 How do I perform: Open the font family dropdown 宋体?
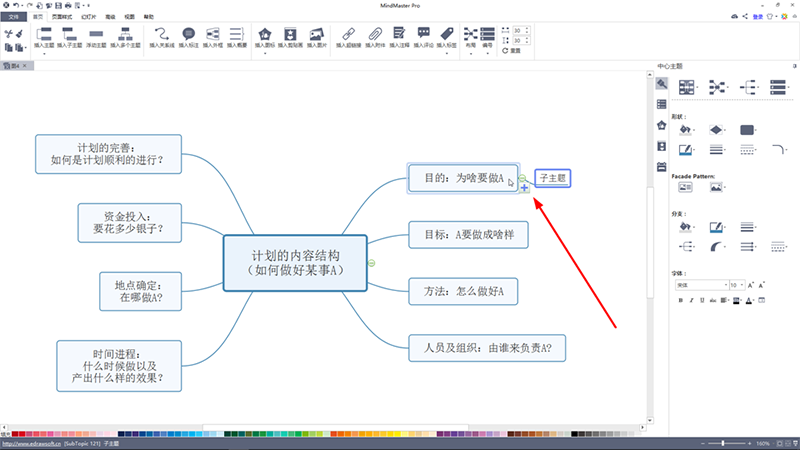click(699, 285)
